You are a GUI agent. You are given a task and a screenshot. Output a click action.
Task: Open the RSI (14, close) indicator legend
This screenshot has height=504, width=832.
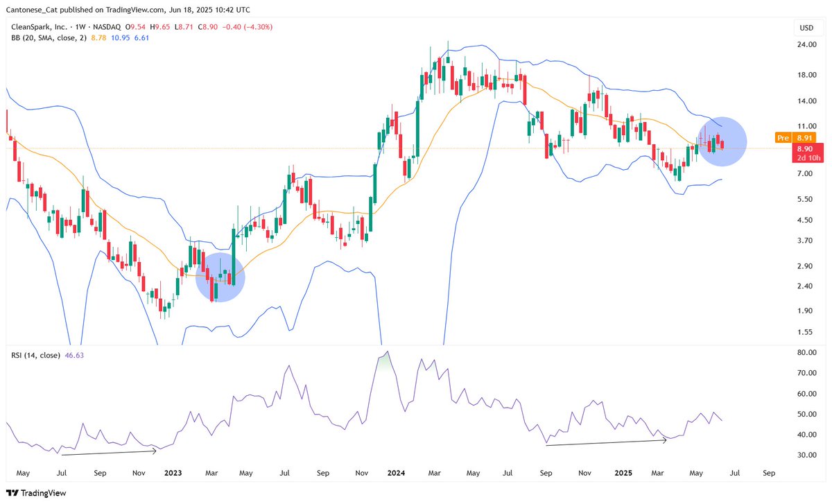point(35,357)
